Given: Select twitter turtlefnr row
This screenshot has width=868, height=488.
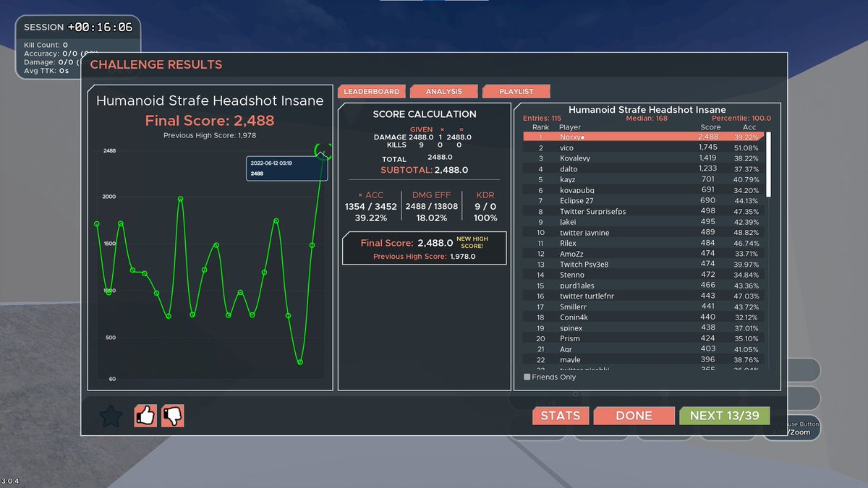Looking at the screenshot, I should 643,296.
